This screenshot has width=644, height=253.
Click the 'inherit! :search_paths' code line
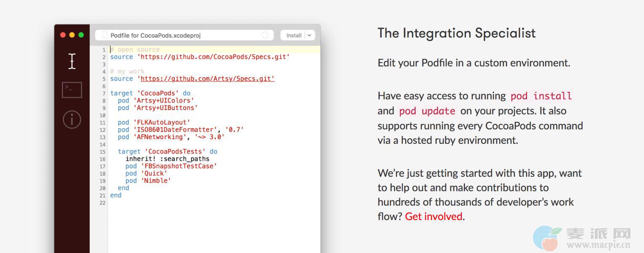pos(167,159)
